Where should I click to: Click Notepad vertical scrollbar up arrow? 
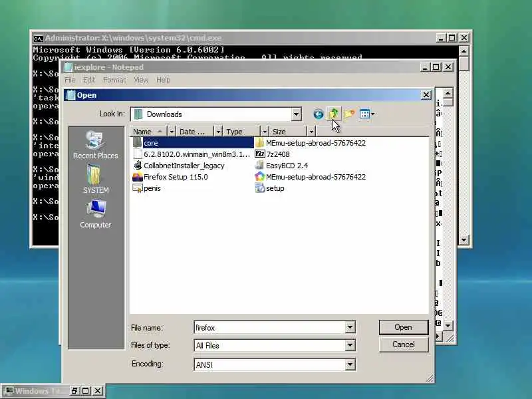[x=448, y=93]
